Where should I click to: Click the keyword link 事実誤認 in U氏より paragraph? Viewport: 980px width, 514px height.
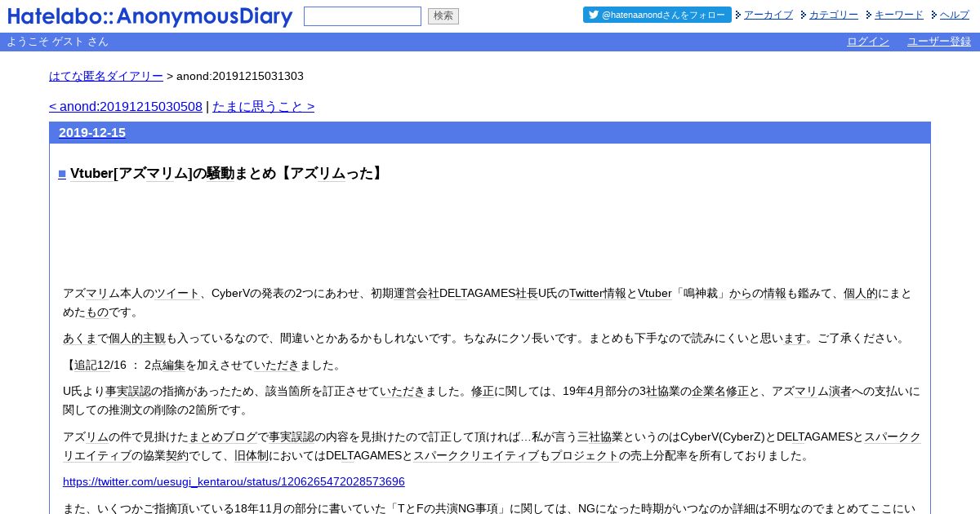point(128,391)
